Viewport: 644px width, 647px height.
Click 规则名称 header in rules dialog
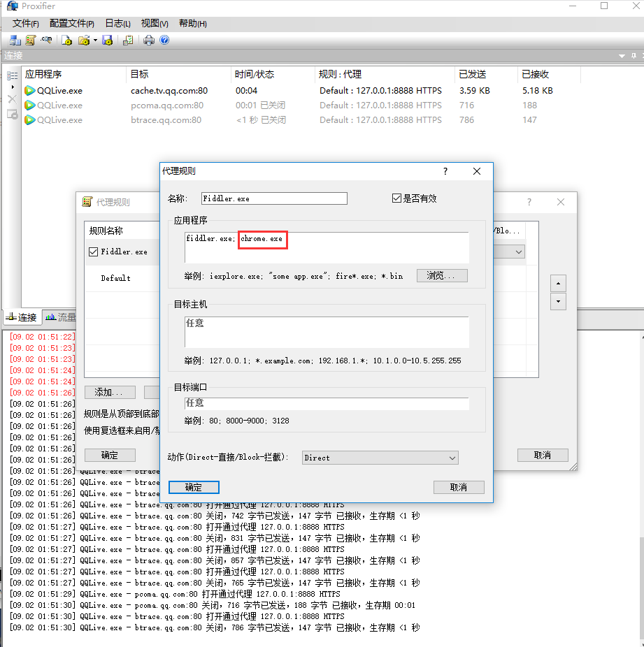(x=106, y=231)
